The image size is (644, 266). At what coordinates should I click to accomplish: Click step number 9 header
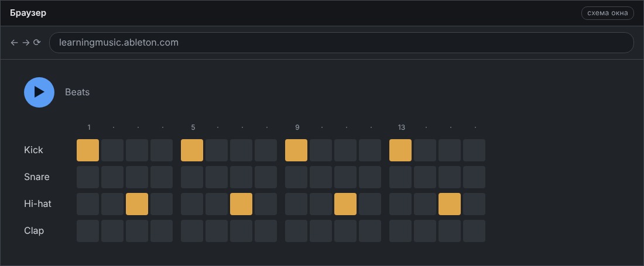coord(297,127)
